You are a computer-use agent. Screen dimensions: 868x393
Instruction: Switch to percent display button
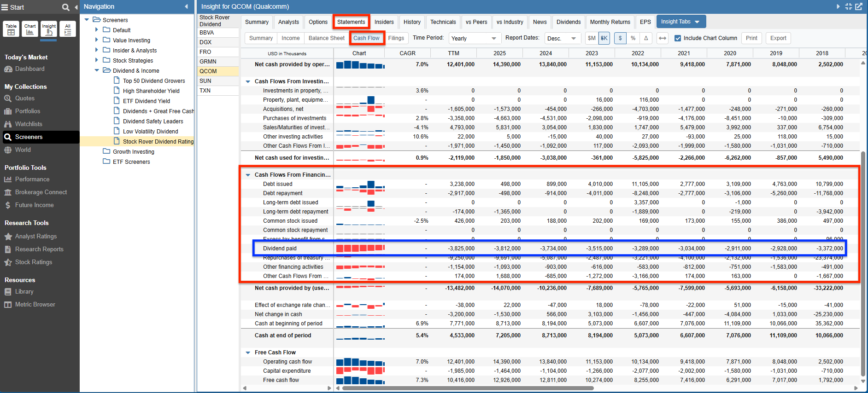(633, 38)
